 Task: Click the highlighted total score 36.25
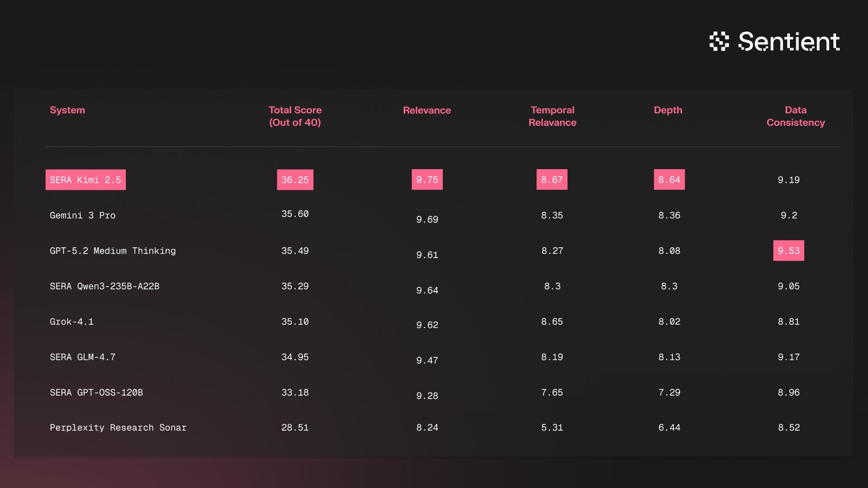pos(295,180)
